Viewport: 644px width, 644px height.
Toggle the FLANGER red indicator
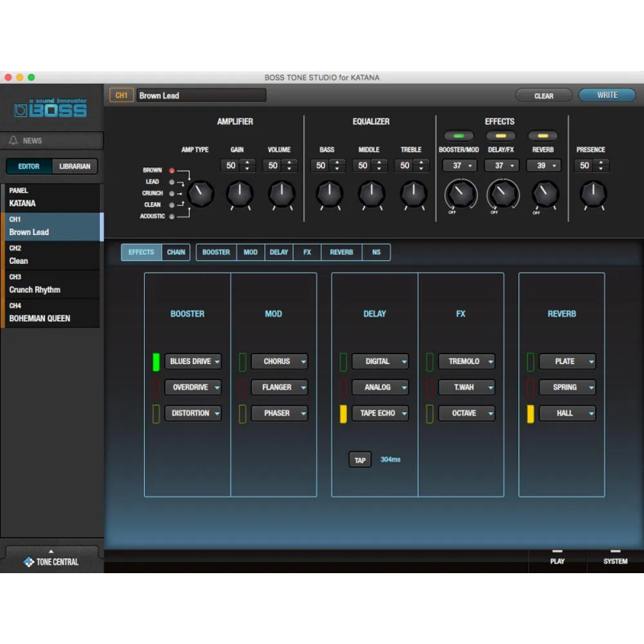tap(242, 388)
